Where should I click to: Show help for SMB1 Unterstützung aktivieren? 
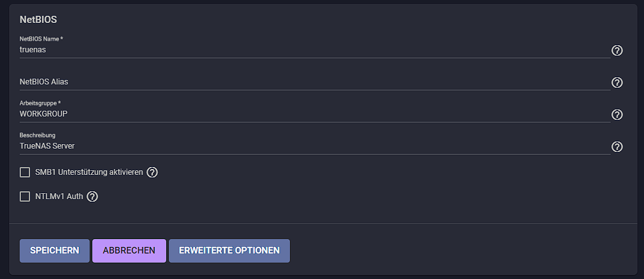[152, 172]
